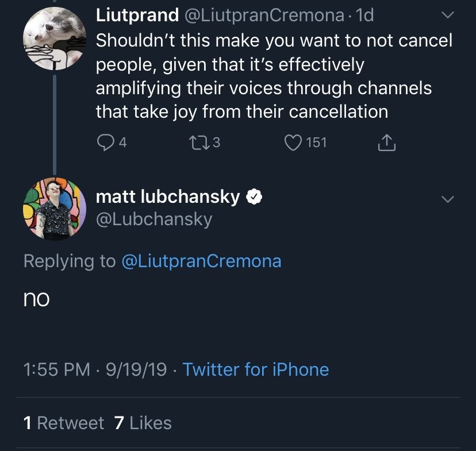
Task: Click the 1d timestamp on Liutprand's tweet
Action: click(x=364, y=16)
